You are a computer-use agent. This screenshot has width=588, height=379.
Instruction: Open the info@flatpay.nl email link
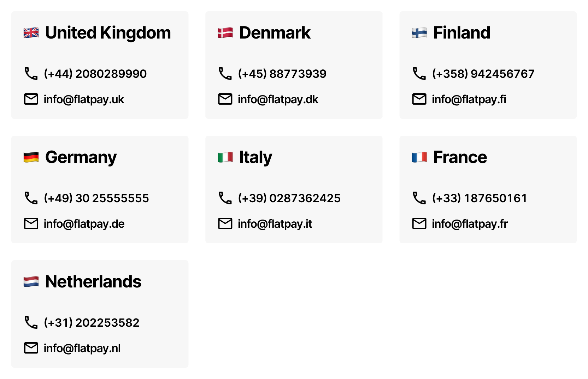[82, 348]
